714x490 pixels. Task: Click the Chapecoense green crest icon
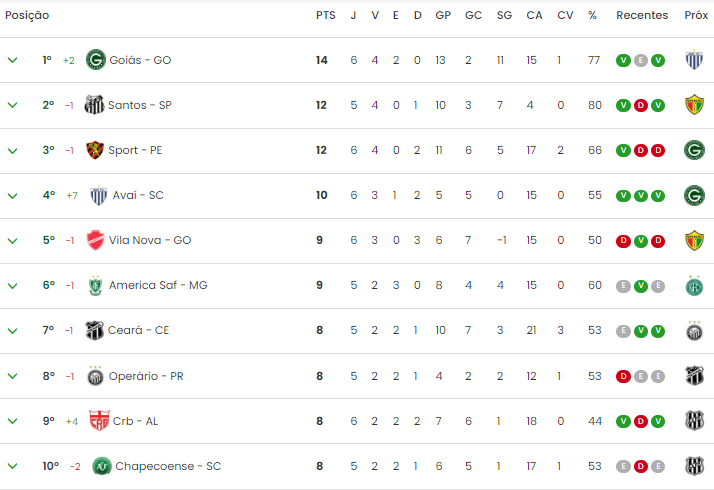point(102,466)
